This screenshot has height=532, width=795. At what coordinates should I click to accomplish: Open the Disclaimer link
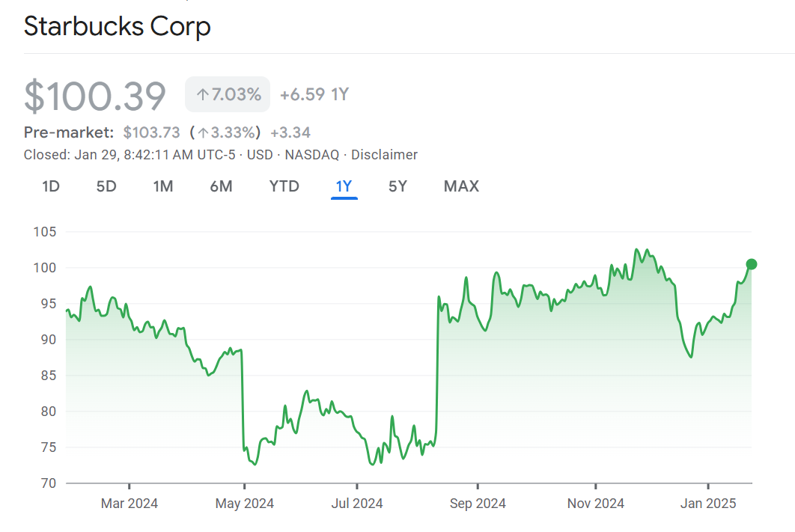tap(384, 155)
